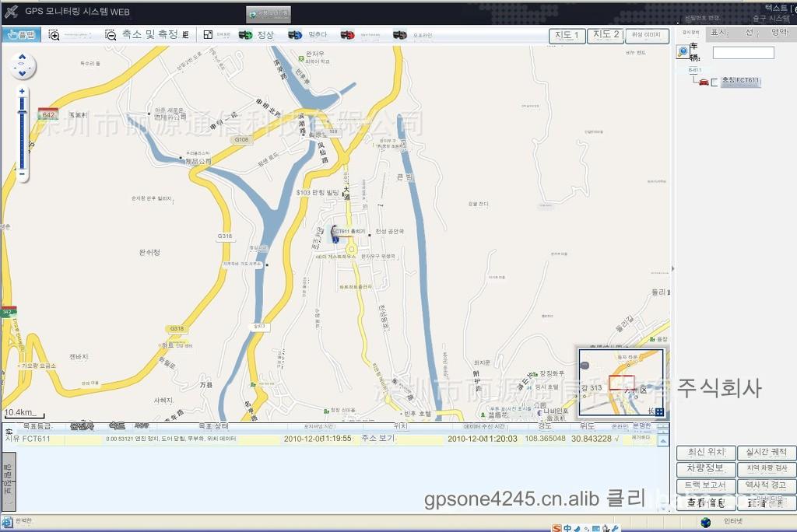This screenshot has width=797, height=532.
Task: Click the zoom-in magnifier tool
Action: (x=54, y=35)
